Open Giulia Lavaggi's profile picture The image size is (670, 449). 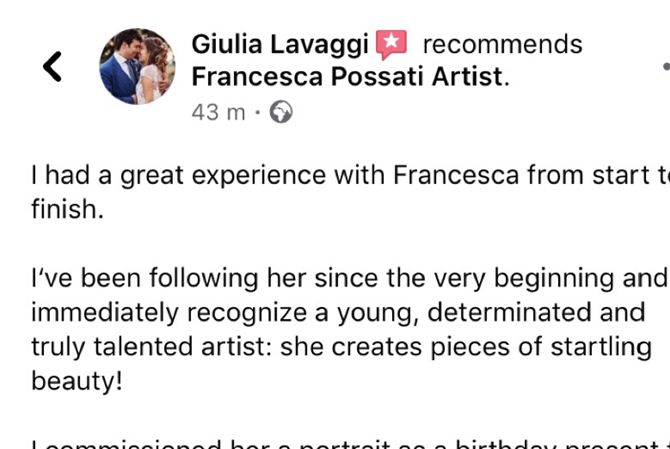coord(137,67)
